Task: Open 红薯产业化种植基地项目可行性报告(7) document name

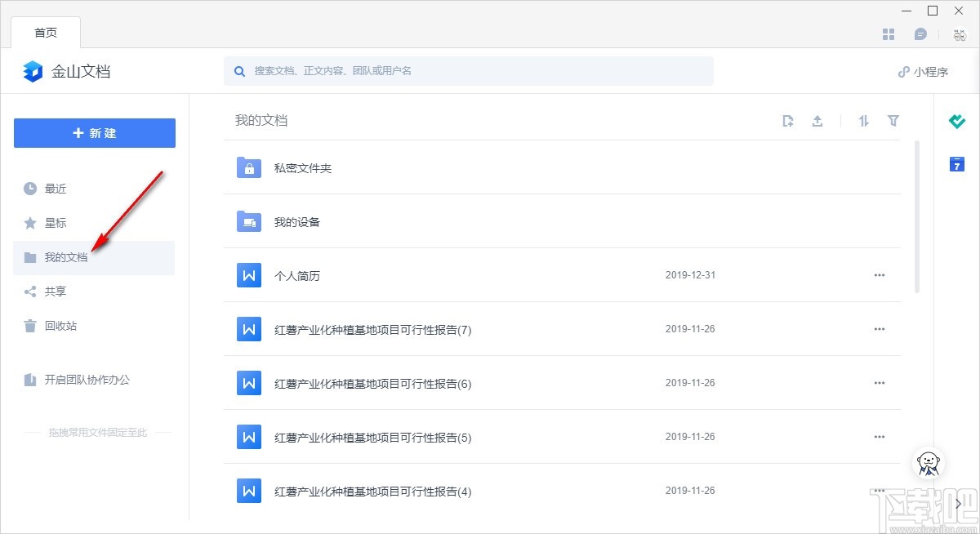Action: (x=373, y=330)
